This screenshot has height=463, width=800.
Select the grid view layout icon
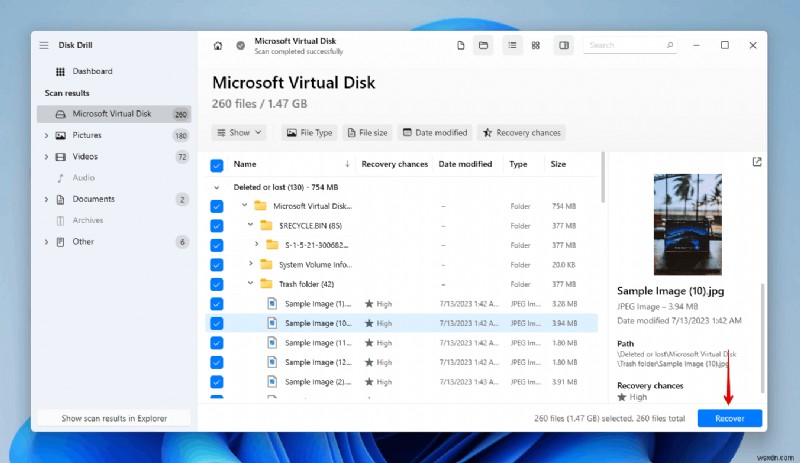[536, 45]
